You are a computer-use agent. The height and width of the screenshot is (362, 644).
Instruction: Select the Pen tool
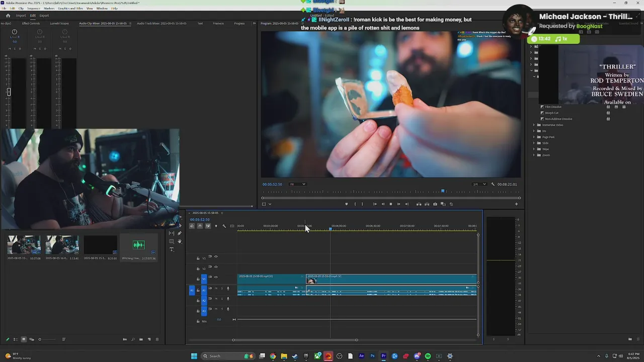[x=180, y=233]
